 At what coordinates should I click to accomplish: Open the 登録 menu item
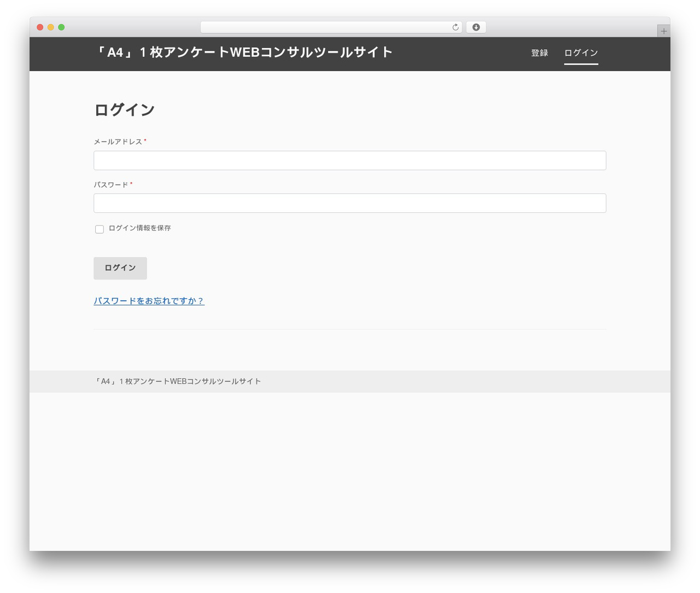pyautogui.click(x=539, y=53)
